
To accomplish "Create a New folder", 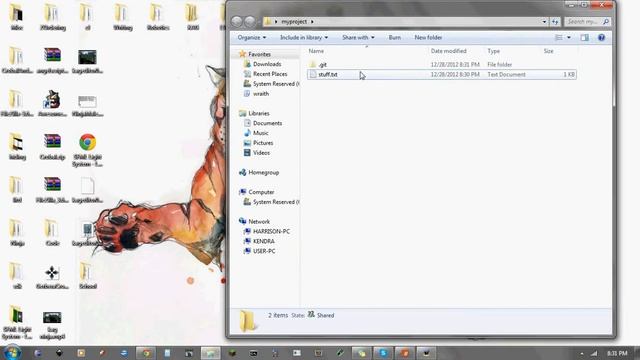I will pyautogui.click(x=428, y=38).
